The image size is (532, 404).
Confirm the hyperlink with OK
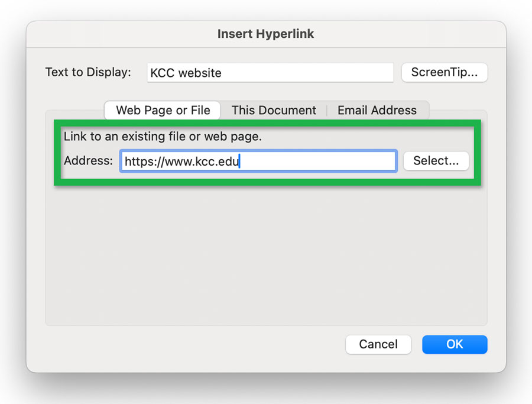[455, 344]
